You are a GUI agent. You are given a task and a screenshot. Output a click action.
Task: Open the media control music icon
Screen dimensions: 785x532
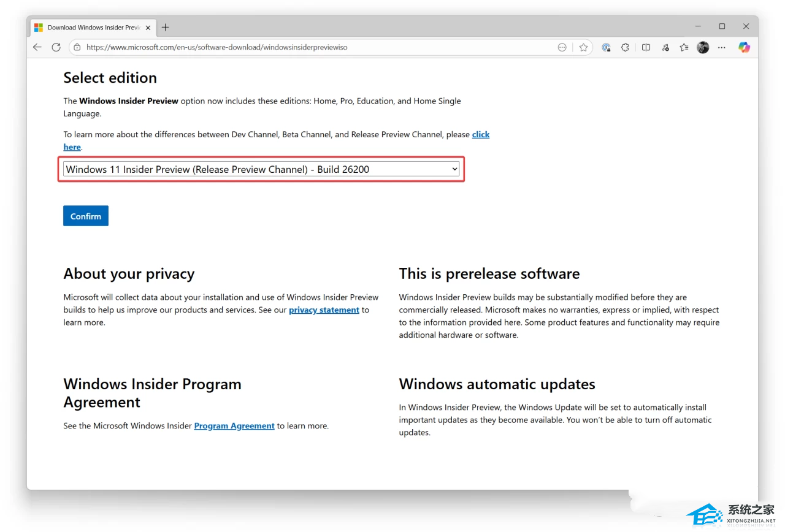pos(665,47)
